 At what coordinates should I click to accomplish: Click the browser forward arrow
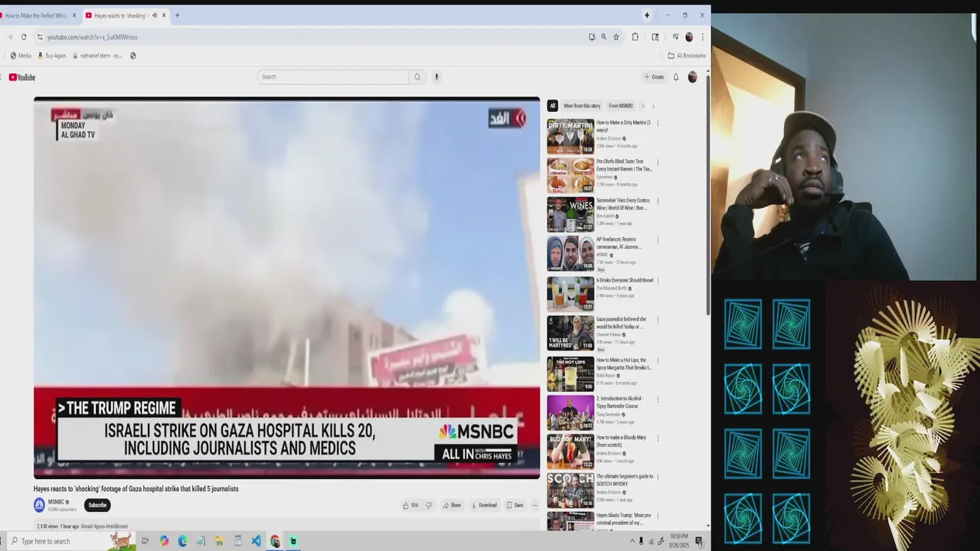click(10, 37)
